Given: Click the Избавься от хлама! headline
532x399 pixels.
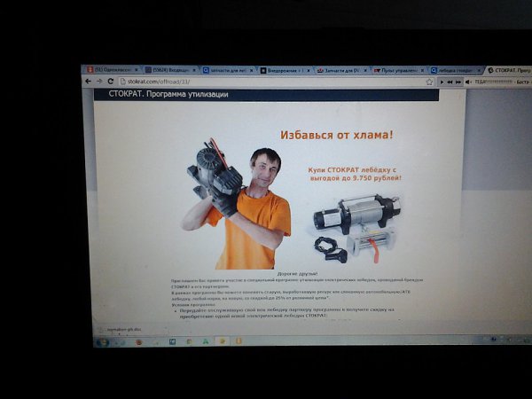Looking at the screenshot, I should [336, 135].
